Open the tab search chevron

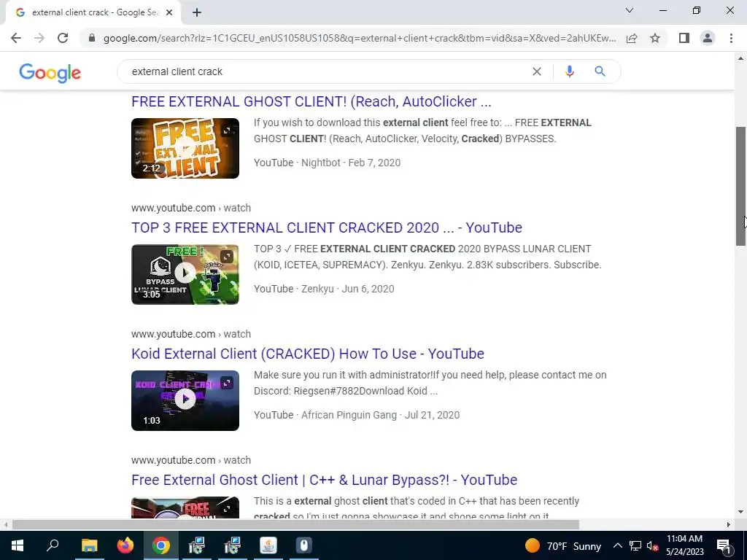630,10
